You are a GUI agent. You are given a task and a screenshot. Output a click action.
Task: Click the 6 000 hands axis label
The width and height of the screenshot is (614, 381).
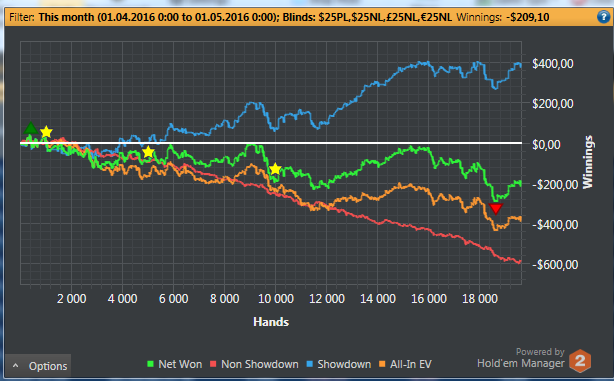(173, 299)
